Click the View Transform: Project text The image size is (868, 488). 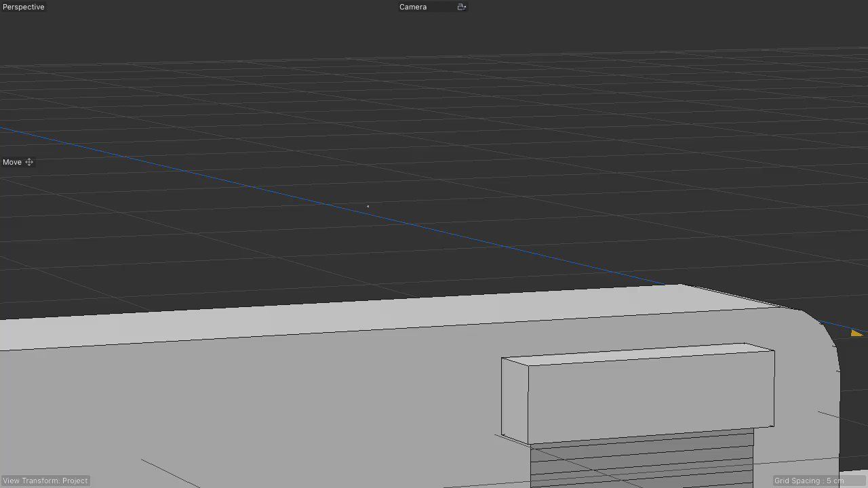point(45,481)
